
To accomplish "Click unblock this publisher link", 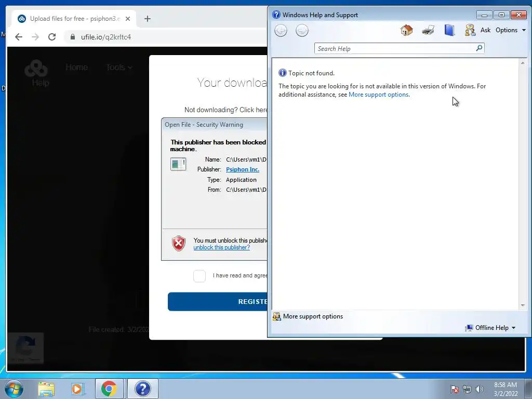I will [x=221, y=247].
